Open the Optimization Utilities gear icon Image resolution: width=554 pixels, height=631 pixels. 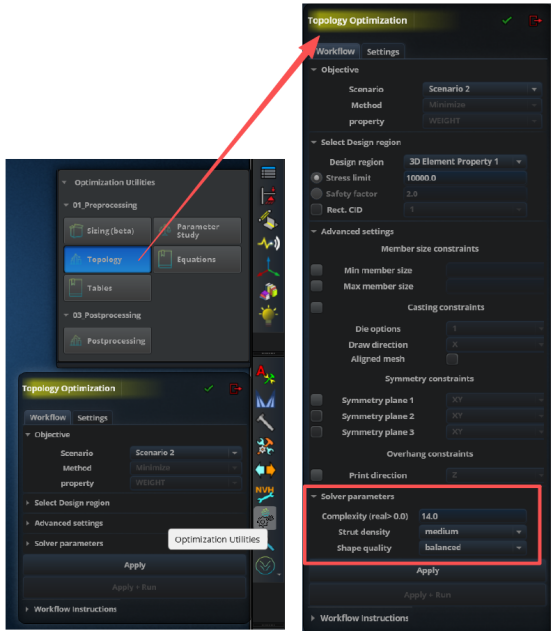tap(265, 518)
